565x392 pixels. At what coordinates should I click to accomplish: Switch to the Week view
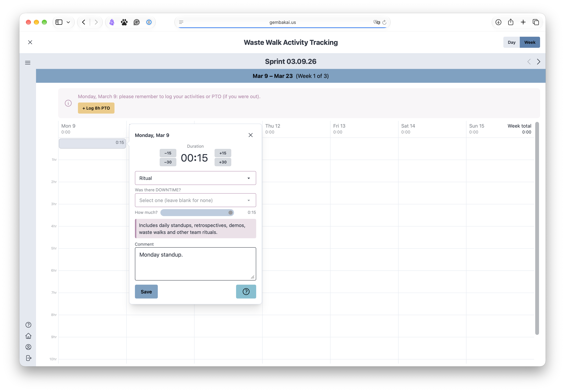[530, 42]
